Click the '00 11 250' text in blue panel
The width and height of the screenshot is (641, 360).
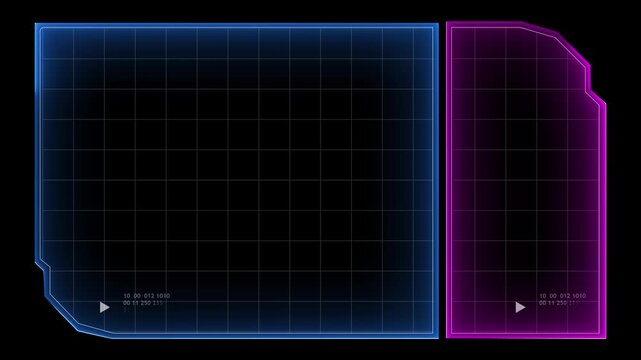(x=137, y=303)
